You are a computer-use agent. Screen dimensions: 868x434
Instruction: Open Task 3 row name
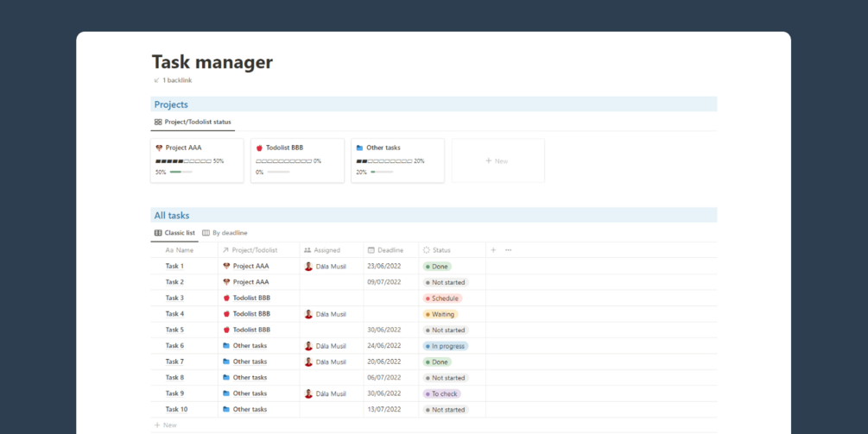(175, 298)
